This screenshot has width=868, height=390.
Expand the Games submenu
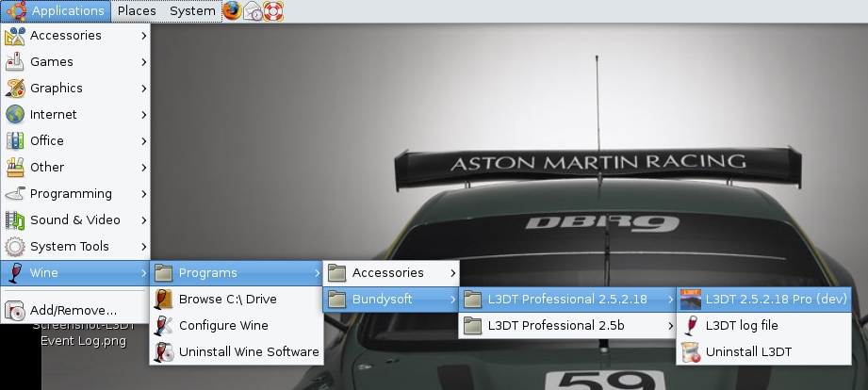pos(52,62)
